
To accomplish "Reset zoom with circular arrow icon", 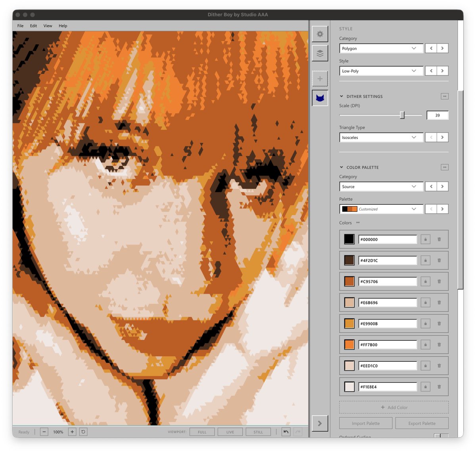I will click(83, 432).
